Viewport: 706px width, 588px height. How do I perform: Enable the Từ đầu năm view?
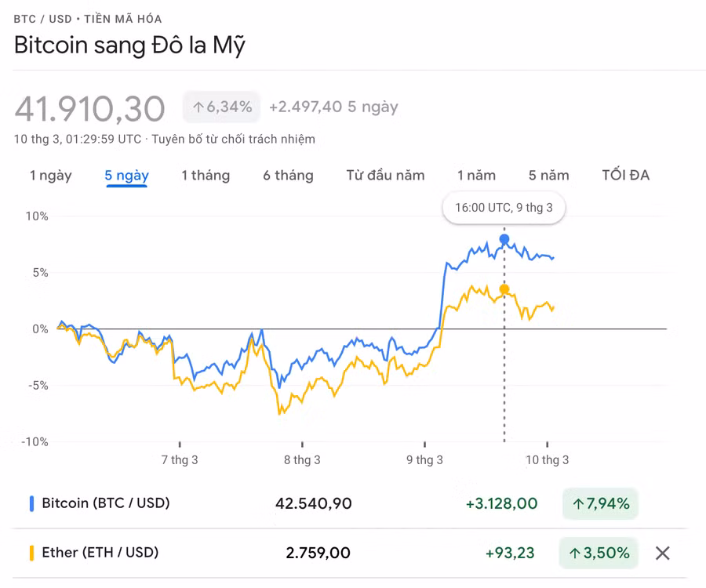tap(385, 176)
